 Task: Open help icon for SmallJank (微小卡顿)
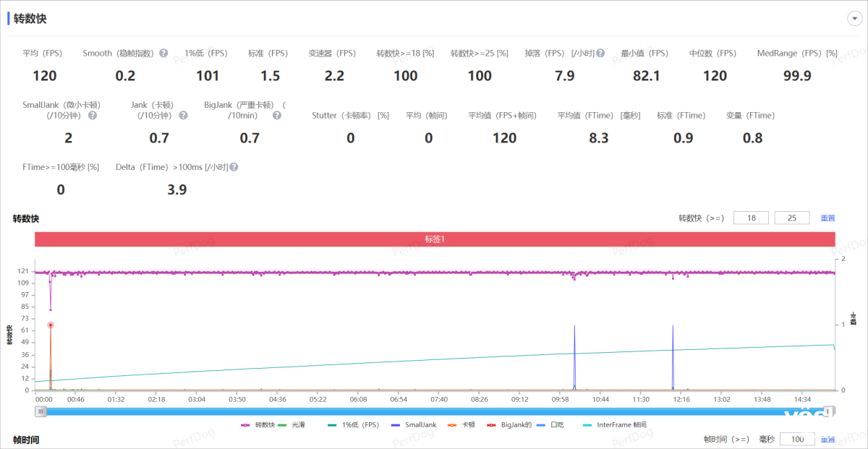(93, 116)
